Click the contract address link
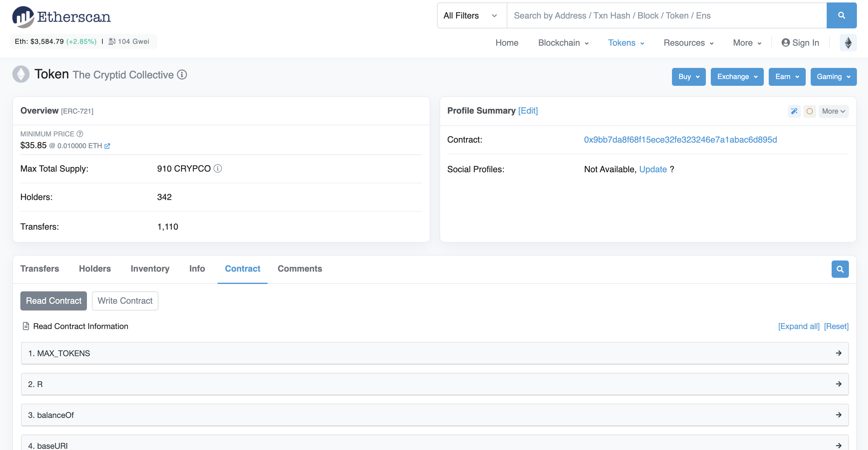 click(x=680, y=140)
